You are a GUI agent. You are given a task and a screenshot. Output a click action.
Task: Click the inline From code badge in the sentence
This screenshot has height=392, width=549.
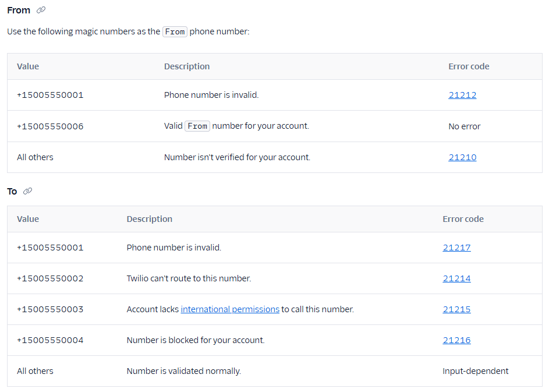tap(175, 31)
